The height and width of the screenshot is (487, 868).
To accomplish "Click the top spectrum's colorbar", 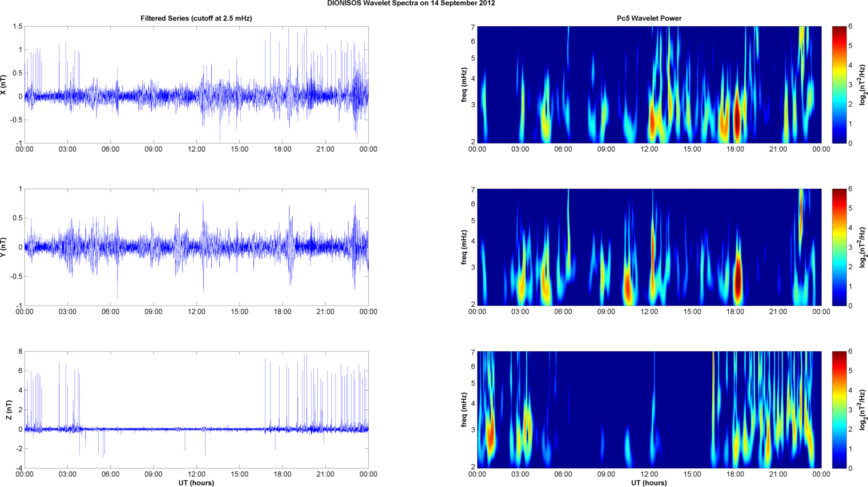I will coord(839,84).
